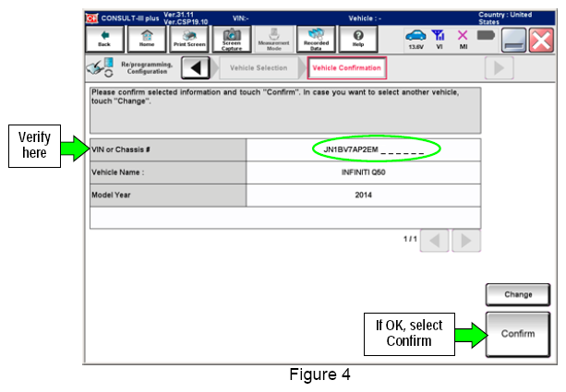Click the INFINITI Q50 vehicle name

click(363, 172)
